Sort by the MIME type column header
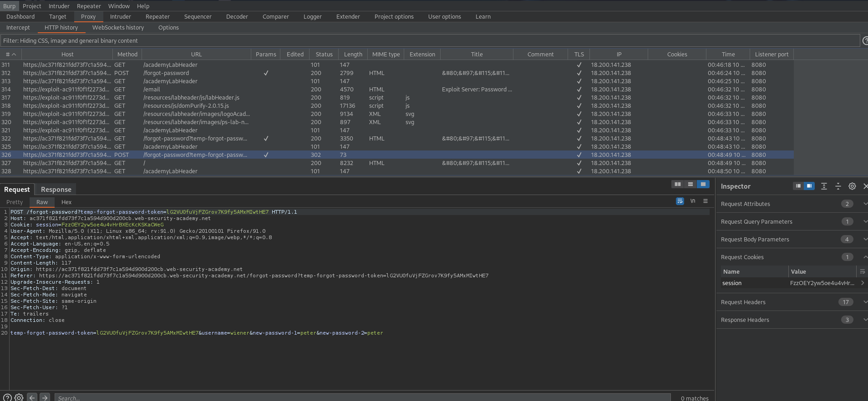The image size is (868, 401). [x=386, y=54]
